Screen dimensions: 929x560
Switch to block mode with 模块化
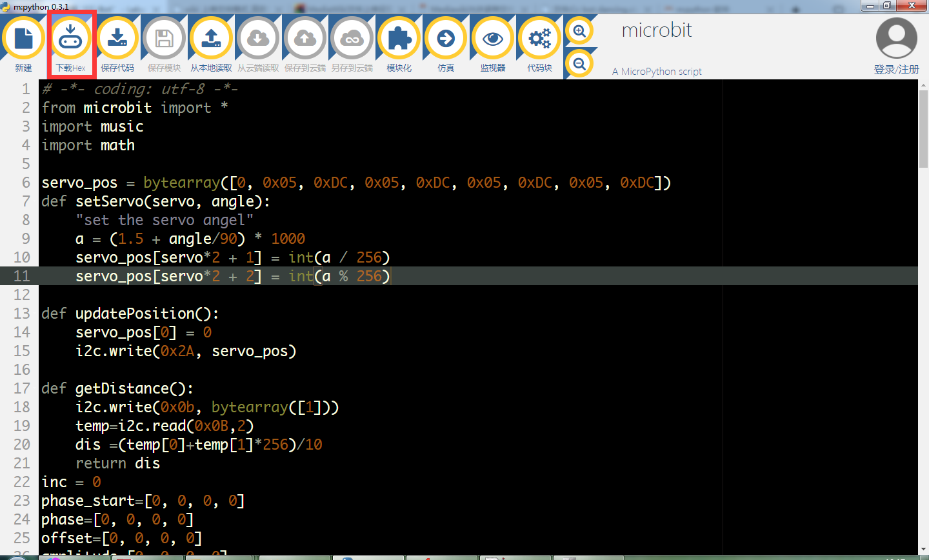pyautogui.click(x=399, y=39)
